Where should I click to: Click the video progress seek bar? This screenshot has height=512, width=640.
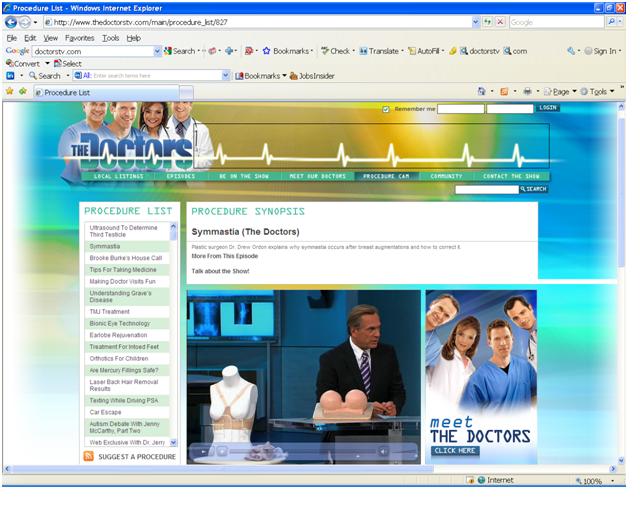pyautogui.click(x=302, y=452)
